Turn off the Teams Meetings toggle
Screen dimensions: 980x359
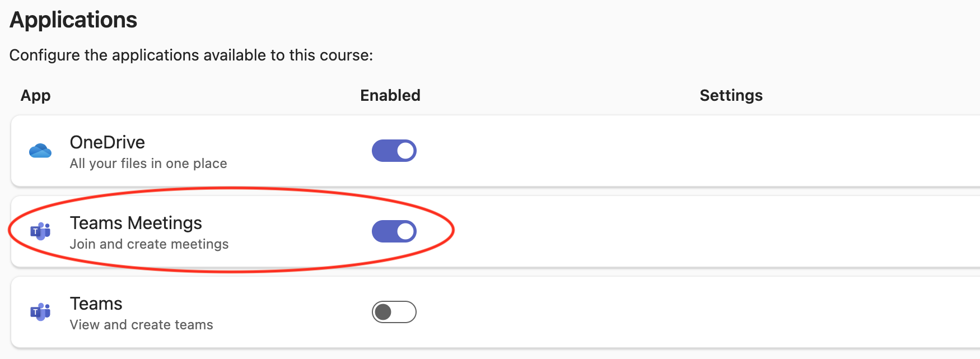click(x=394, y=231)
